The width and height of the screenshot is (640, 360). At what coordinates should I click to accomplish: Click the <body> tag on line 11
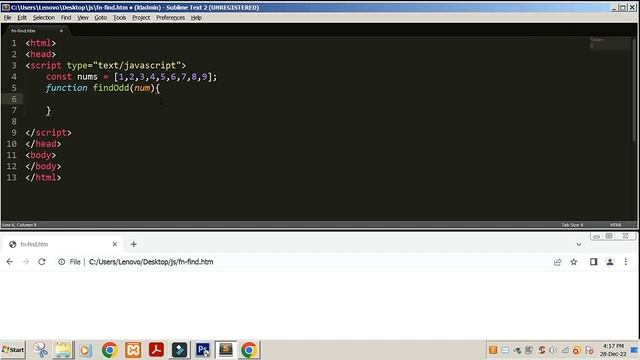(40, 155)
